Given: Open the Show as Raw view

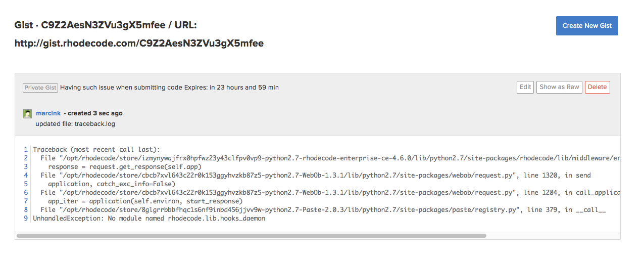Looking at the screenshot, I should coord(559,87).
